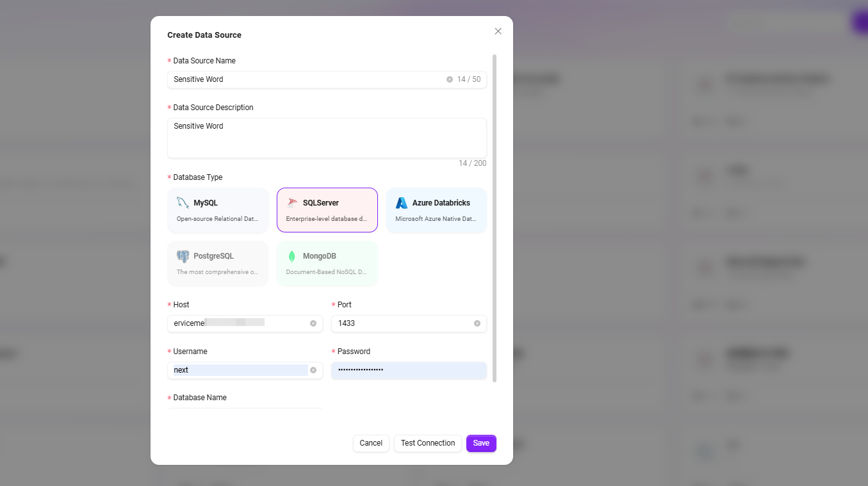Select the MongoDB database type card
The width and height of the screenshot is (868, 486).
click(327, 263)
